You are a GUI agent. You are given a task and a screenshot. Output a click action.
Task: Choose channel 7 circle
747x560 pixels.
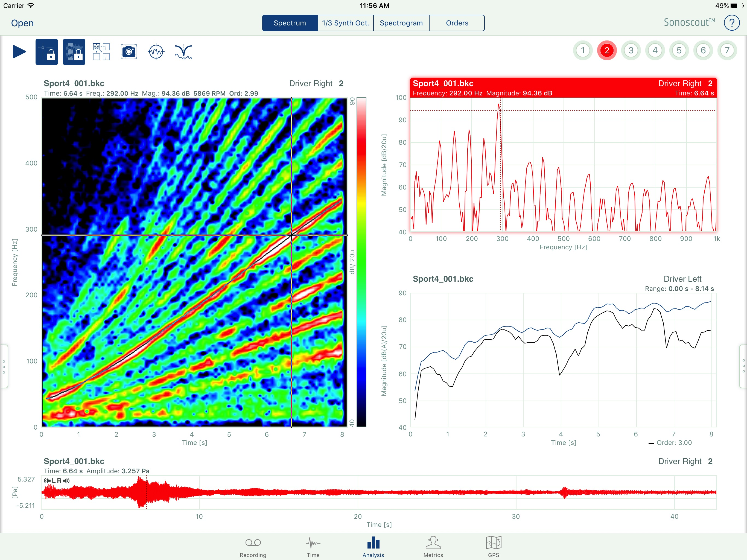[727, 51]
